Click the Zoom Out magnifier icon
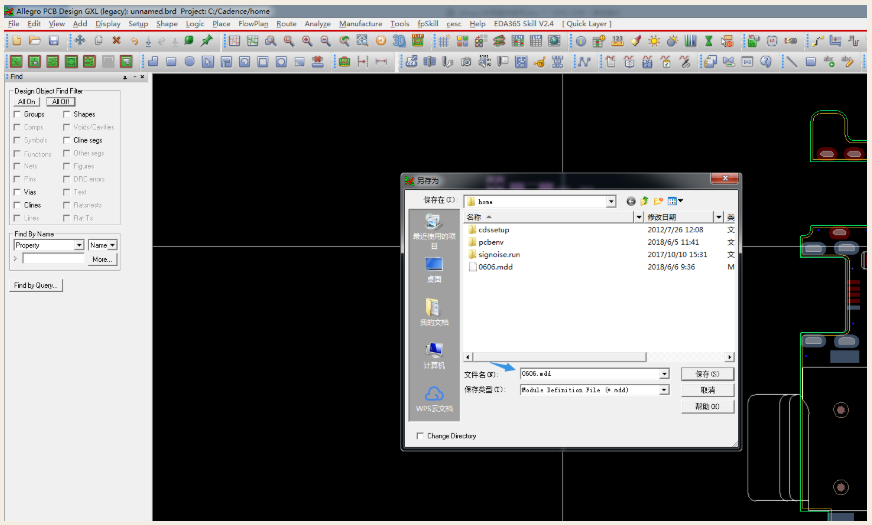The height and width of the screenshot is (525, 872). 325,41
